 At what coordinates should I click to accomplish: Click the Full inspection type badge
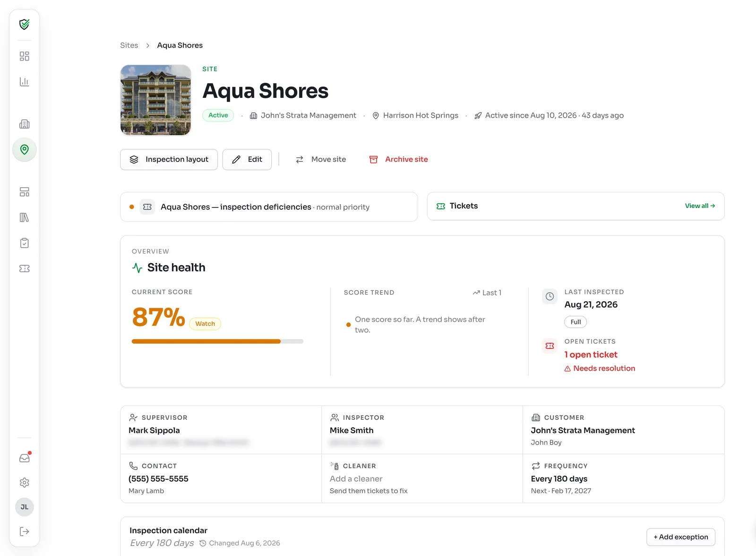click(576, 322)
